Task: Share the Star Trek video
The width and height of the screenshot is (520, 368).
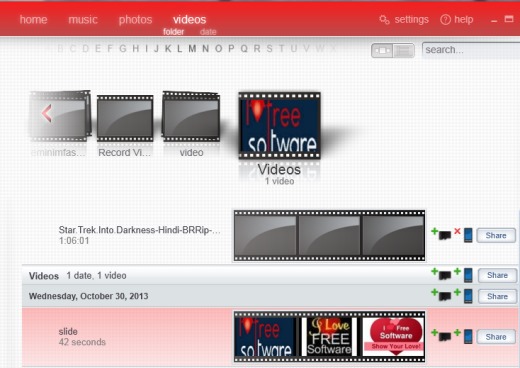Action: (496, 235)
